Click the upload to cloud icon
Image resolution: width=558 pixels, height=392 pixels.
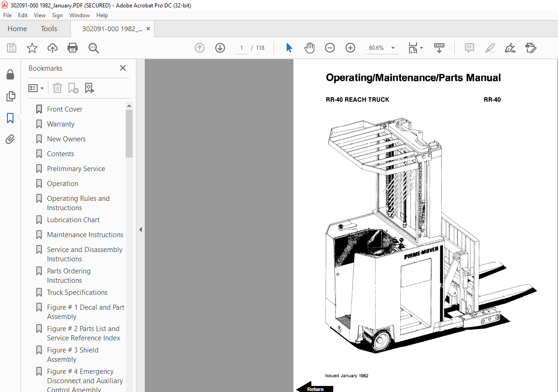(52, 48)
